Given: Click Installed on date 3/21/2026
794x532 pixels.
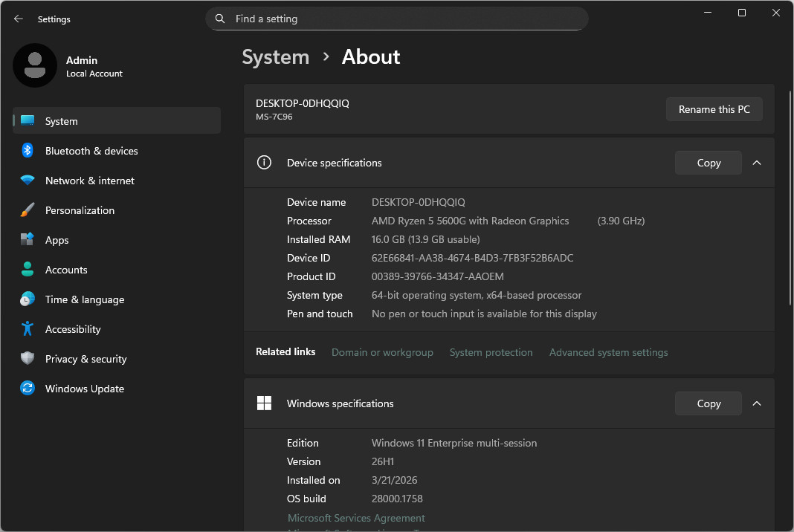Looking at the screenshot, I should [394, 481].
